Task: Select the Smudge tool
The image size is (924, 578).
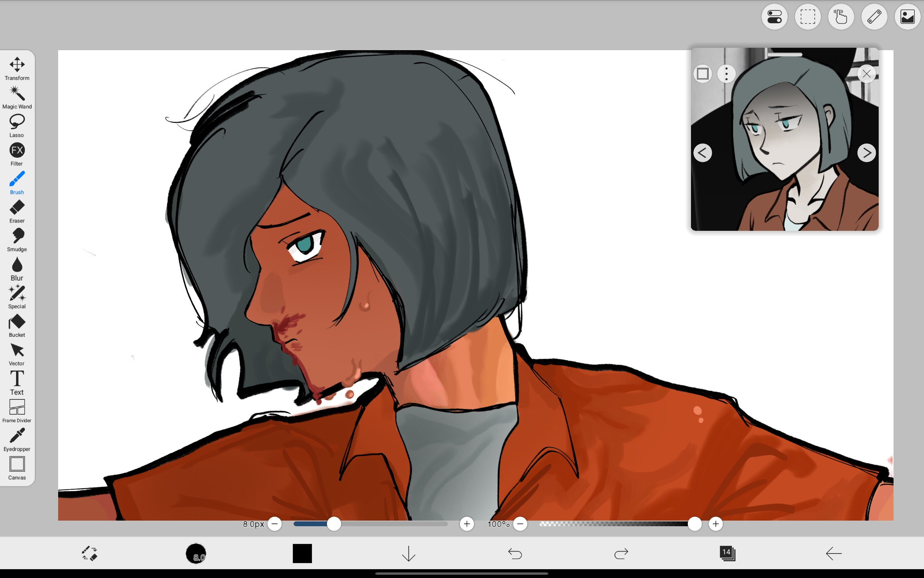Action: coord(17,240)
